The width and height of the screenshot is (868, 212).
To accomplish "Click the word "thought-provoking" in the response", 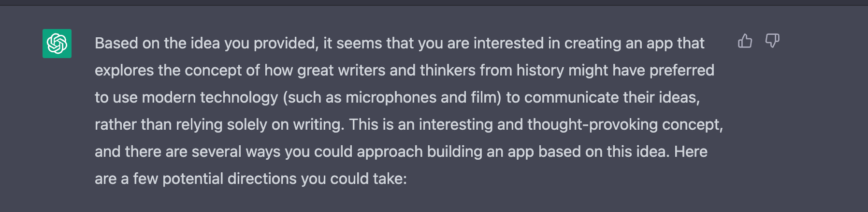I will (593, 125).
